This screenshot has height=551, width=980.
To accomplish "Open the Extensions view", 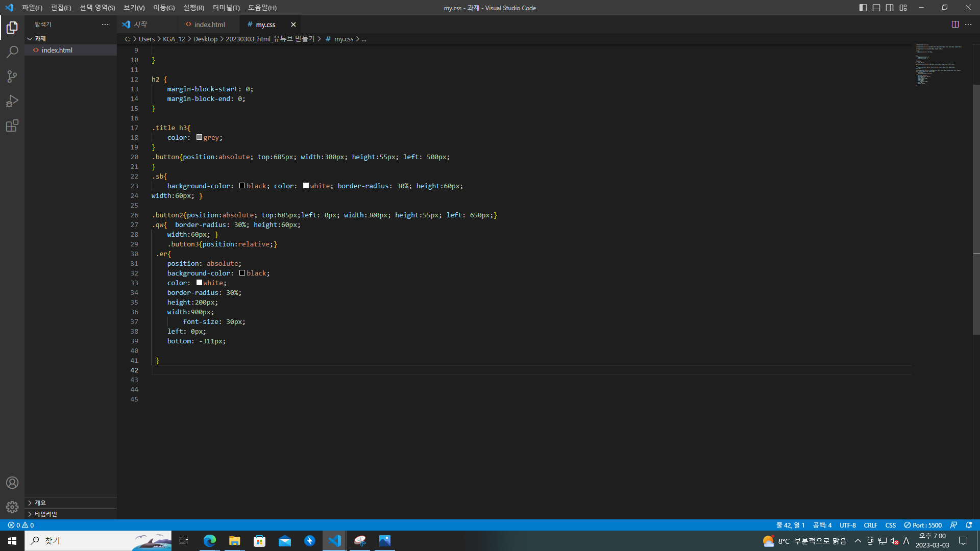I will 12,126.
